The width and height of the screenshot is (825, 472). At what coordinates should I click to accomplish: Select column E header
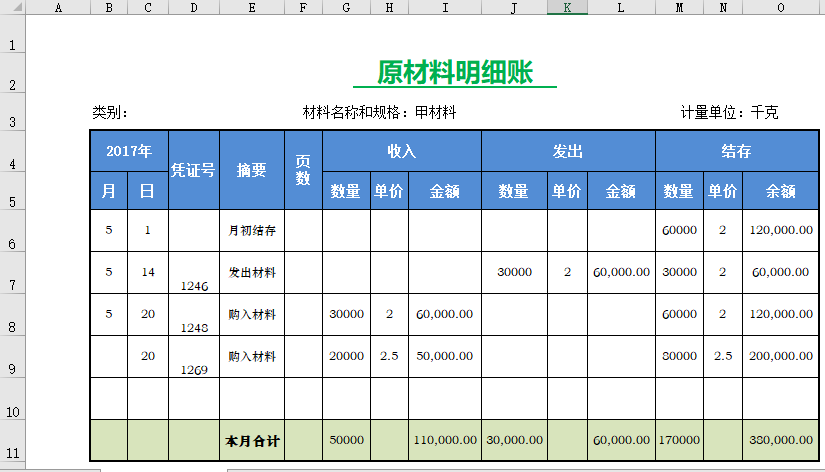tap(251, 8)
